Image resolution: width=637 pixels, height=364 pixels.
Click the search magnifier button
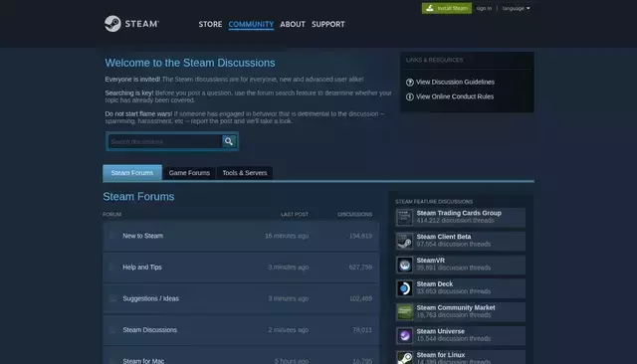pos(229,141)
